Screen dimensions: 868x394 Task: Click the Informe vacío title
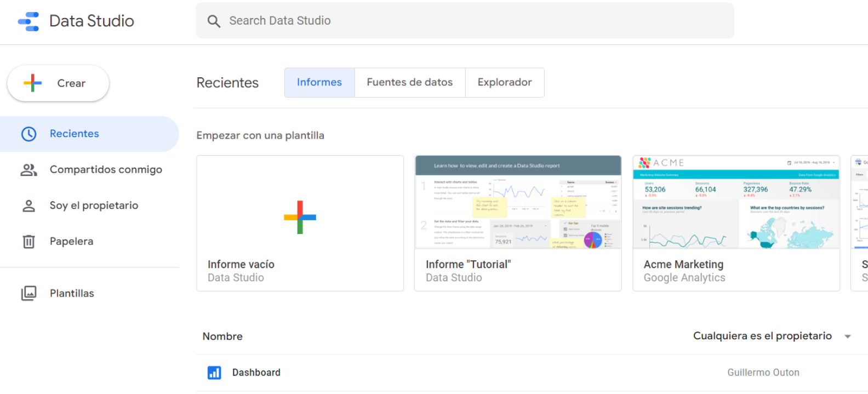click(241, 264)
